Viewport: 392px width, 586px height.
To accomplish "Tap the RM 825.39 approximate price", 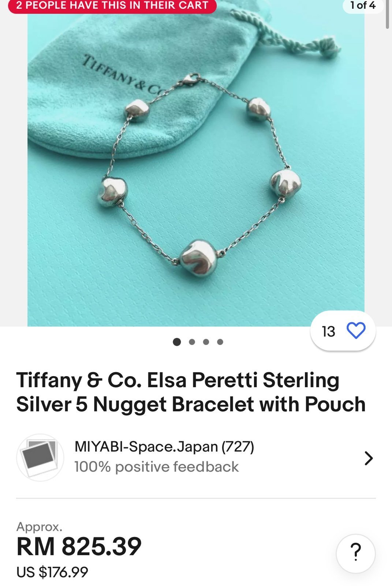I will (79, 546).
